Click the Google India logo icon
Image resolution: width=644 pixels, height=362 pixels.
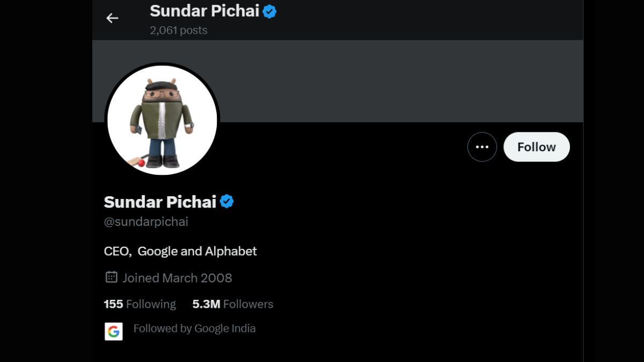[x=114, y=331]
